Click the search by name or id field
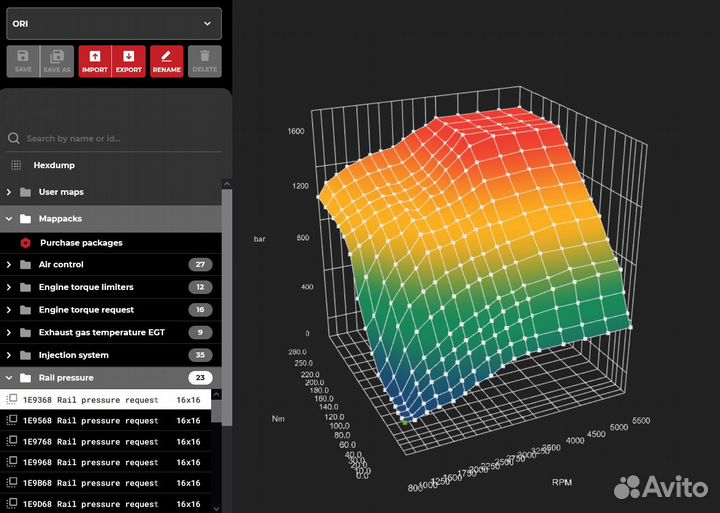The width and height of the screenshot is (720, 513). [x=115, y=139]
